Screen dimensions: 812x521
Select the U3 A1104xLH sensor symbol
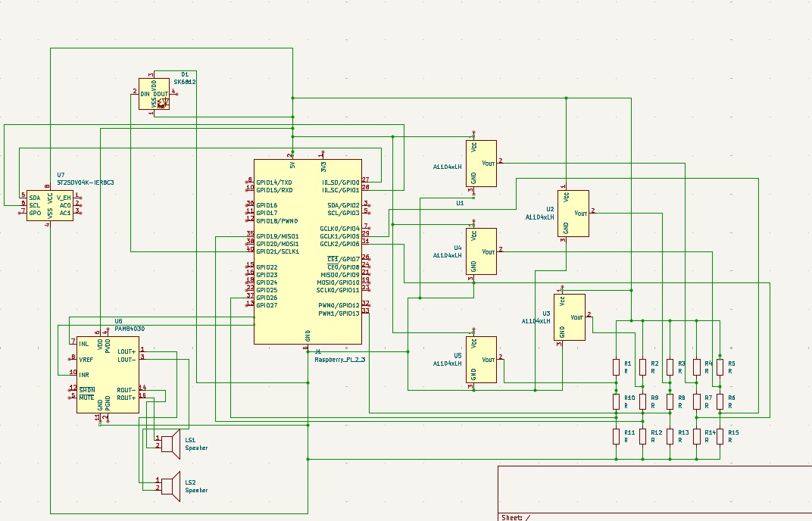570,317
